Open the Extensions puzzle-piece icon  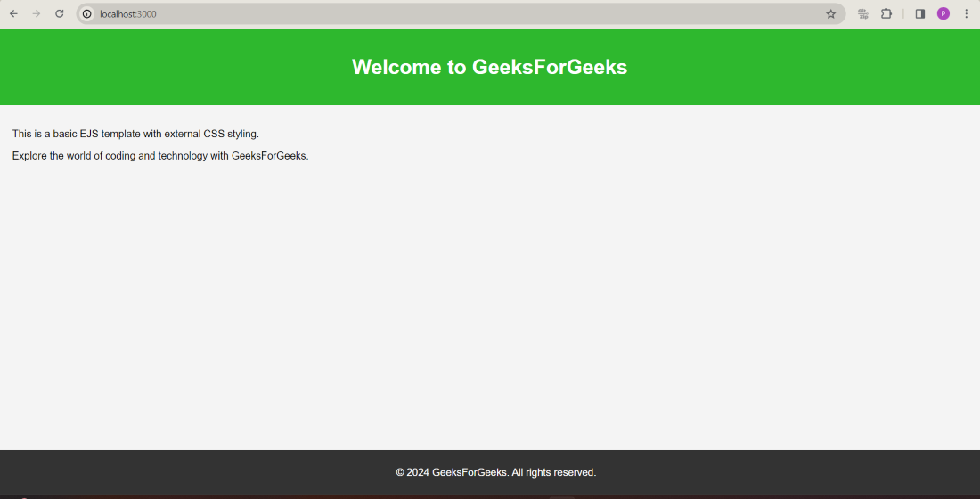[886, 13]
